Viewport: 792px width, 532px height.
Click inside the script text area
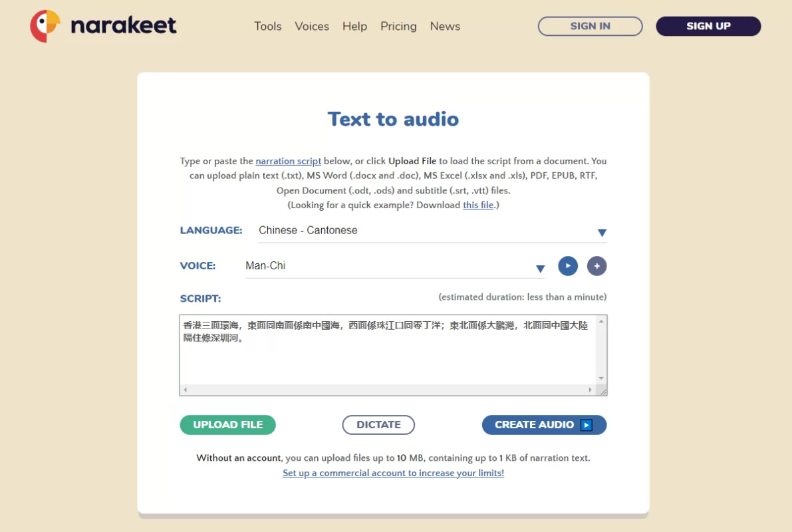(x=388, y=350)
